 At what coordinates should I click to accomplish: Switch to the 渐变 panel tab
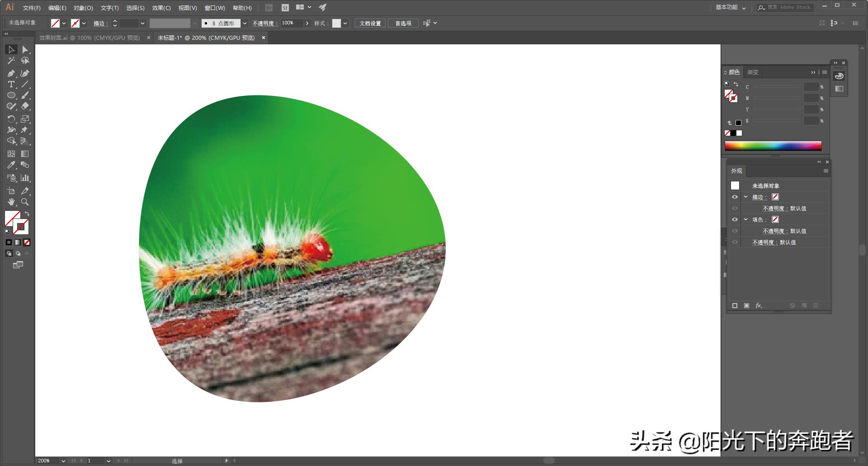click(x=753, y=72)
